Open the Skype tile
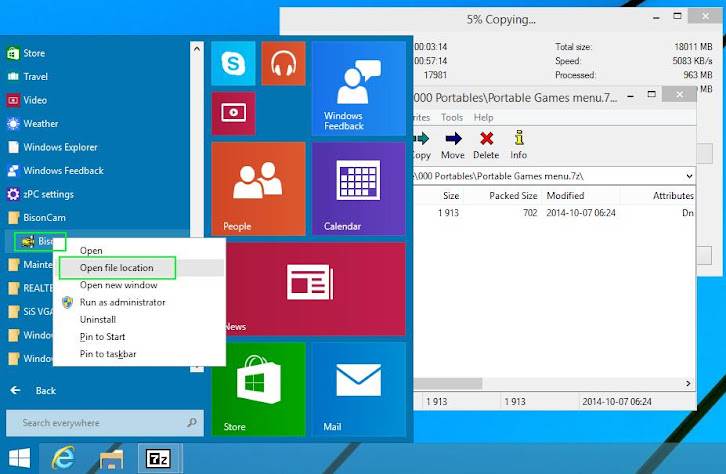 point(233,63)
